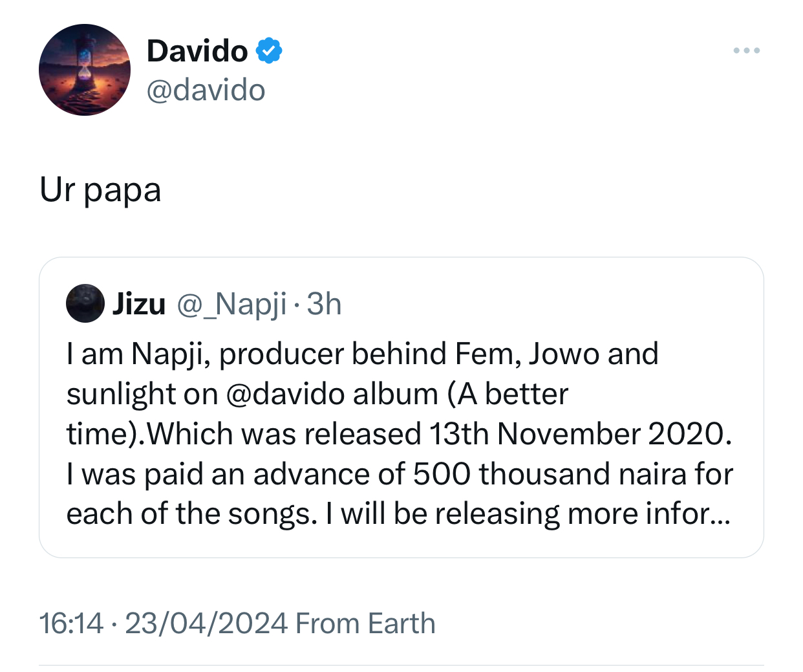This screenshot has width=803, height=672.
Task: Click the 3h timestamp on quoted tweet
Action: click(x=324, y=304)
